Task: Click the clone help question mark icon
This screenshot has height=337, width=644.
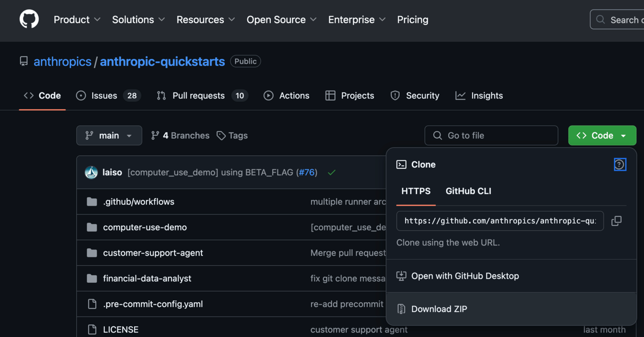Action: [619, 165]
